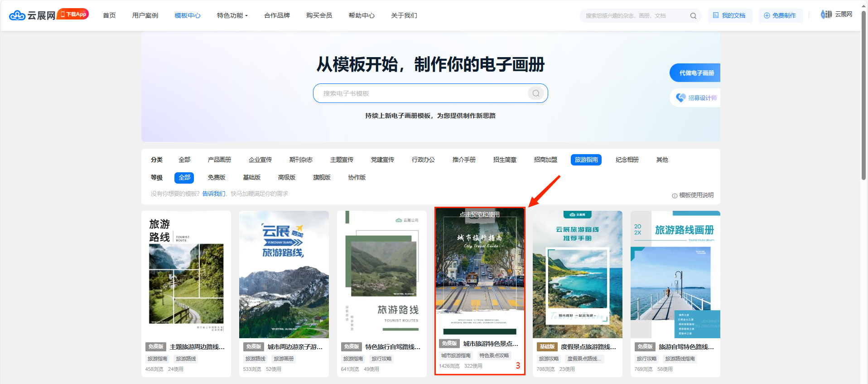
Task: Filter templates by the 高级版 level
Action: coord(287,178)
